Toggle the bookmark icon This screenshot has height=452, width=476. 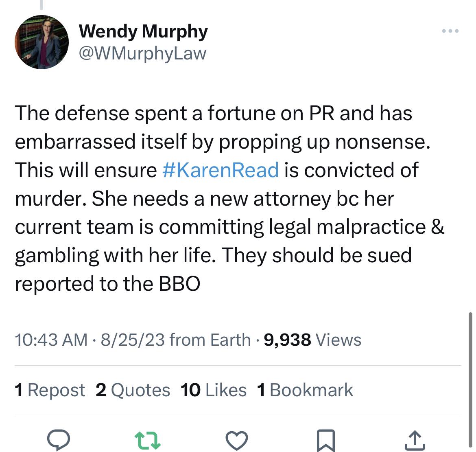(x=326, y=440)
